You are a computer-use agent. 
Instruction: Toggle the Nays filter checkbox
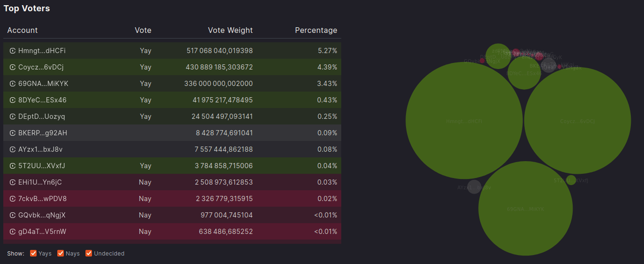pyautogui.click(x=61, y=254)
